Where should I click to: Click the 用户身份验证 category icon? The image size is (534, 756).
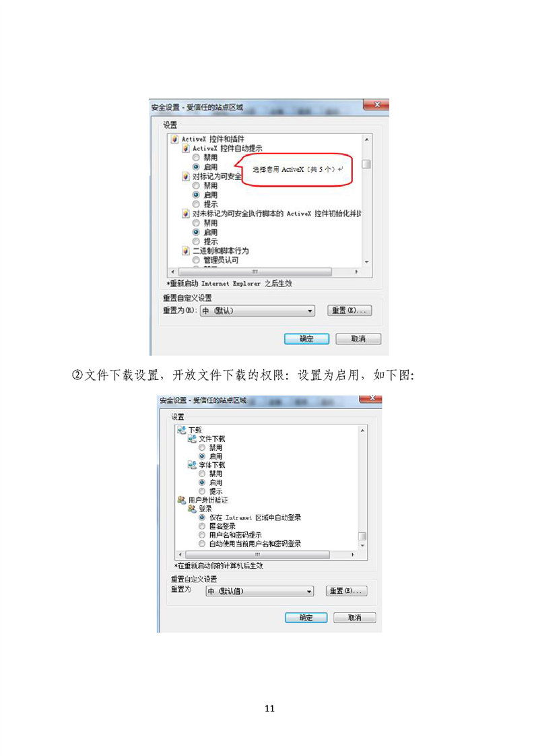(182, 500)
